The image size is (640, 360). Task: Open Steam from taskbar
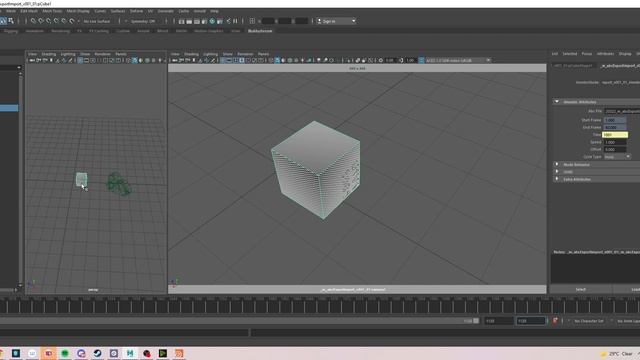tap(97, 353)
